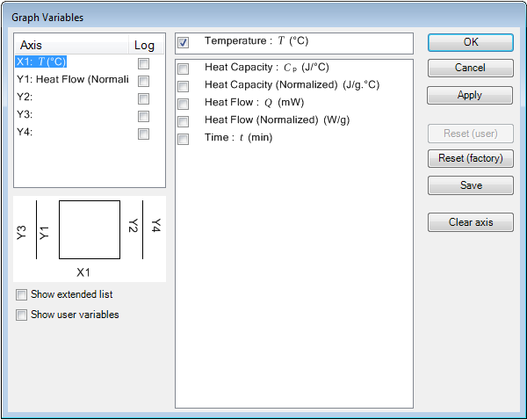The width and height of the screenshot is (527, 420).
Task: Enable the Heat Capacity Cp checkbox
Action: click(x=184, y=69)
